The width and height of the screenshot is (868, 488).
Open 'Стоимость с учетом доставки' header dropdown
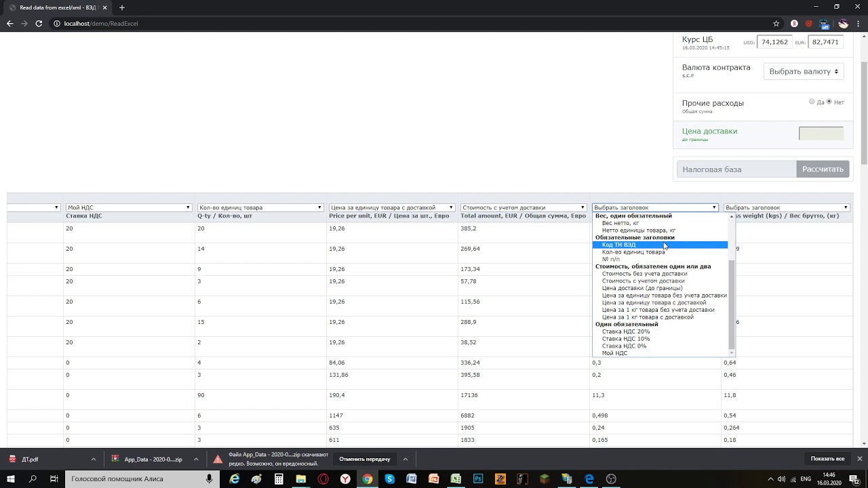click(x=524, y=207)
